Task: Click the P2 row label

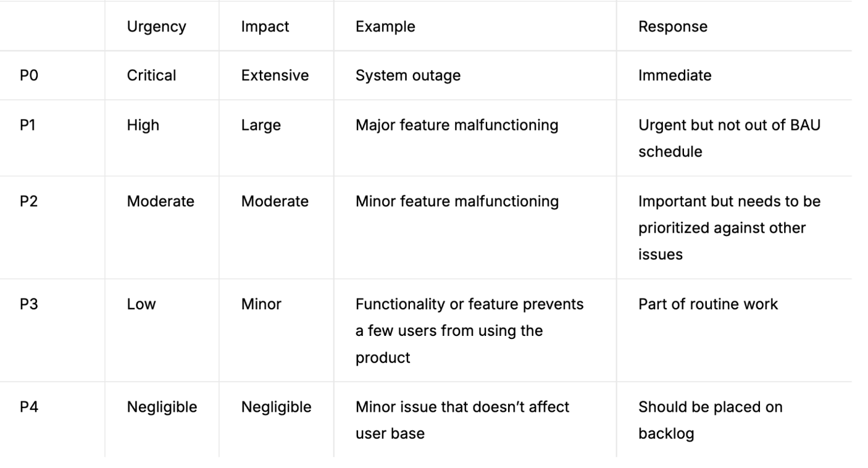Action: [x=29, y=201]
